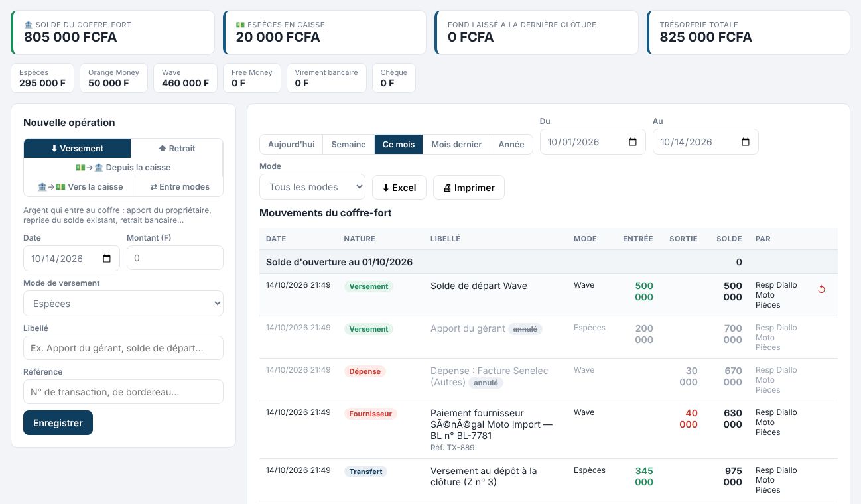The width and height of the screenshot is (861, 504).
Task: Click the Free Money 0 F chip
Action: (252, 78)
